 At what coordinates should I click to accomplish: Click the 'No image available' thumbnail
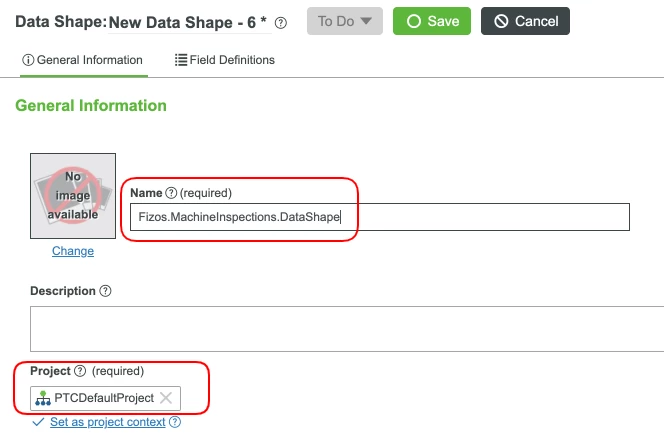click(x=73, y=195)
